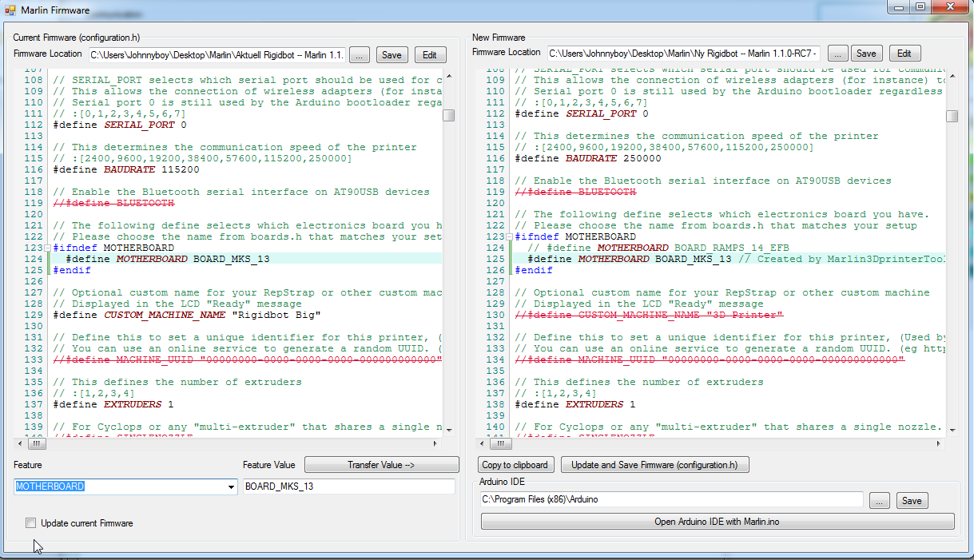Browse for new firmware location
This screenshot has width=974, height=560.
[x=837, y=54]
